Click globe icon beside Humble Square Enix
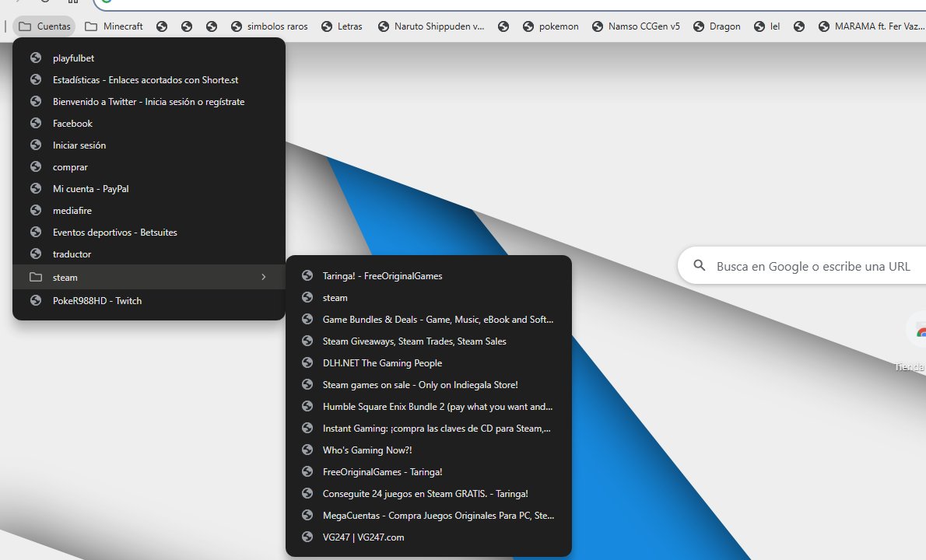This screenshot has height=560, width=926. click(307, 407)
